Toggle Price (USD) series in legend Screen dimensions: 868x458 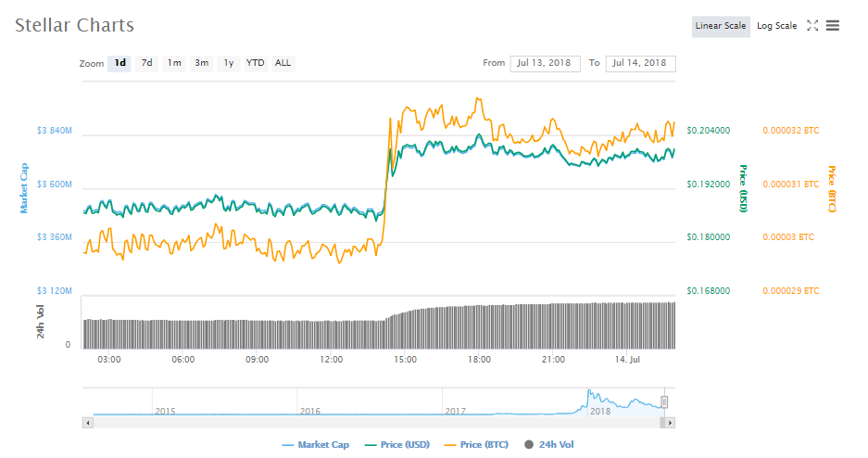[397, 445]
